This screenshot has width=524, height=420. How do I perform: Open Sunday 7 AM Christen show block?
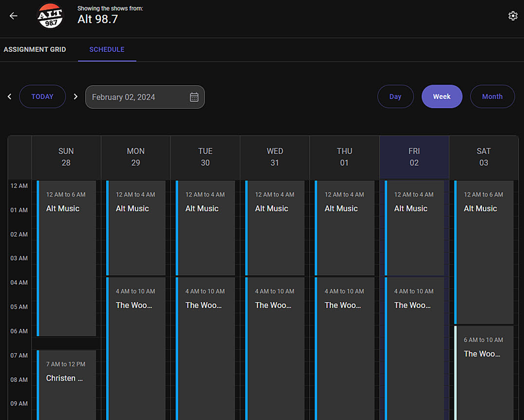coord(66,385)
